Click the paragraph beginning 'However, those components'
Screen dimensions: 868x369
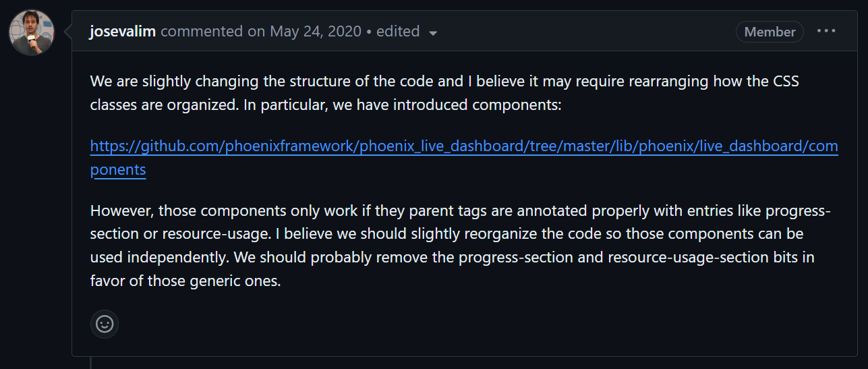[461, 246]
